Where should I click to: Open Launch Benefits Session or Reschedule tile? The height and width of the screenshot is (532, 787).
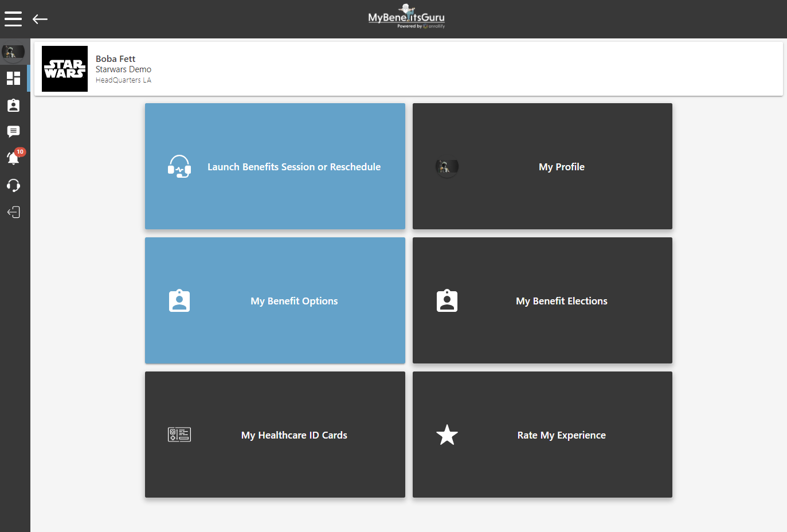coord(275,166)
